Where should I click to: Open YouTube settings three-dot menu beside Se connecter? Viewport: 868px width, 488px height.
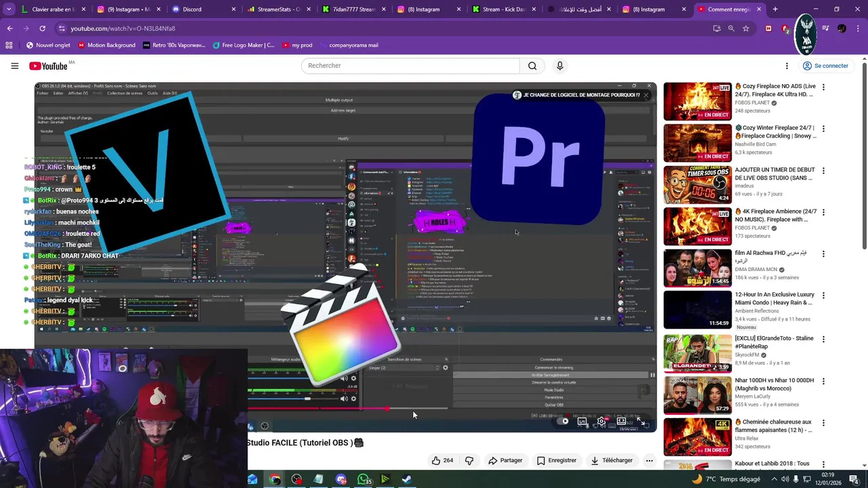click(x=787, y=66)
